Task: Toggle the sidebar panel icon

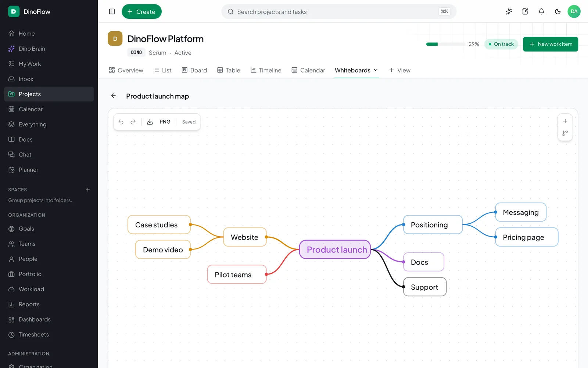Action: tap(112, 11)
